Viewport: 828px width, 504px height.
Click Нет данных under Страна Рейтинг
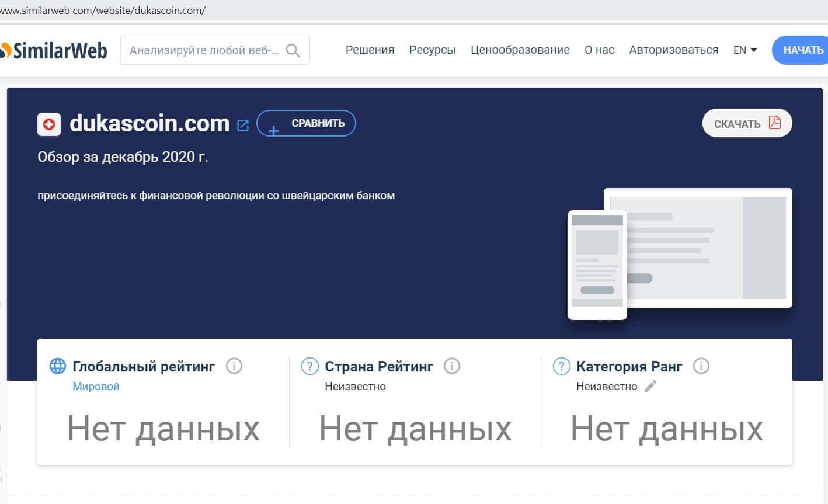415,429
